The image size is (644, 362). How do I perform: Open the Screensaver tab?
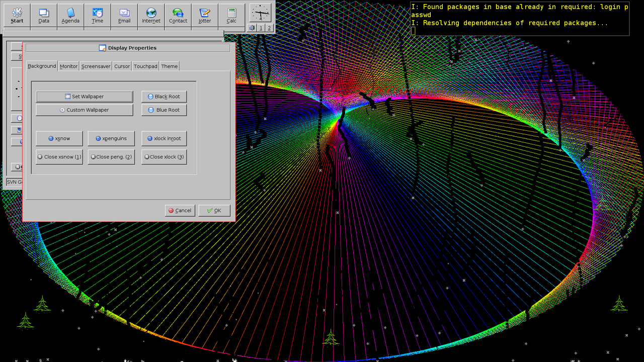pyautogui.click(x=96, y=66)
